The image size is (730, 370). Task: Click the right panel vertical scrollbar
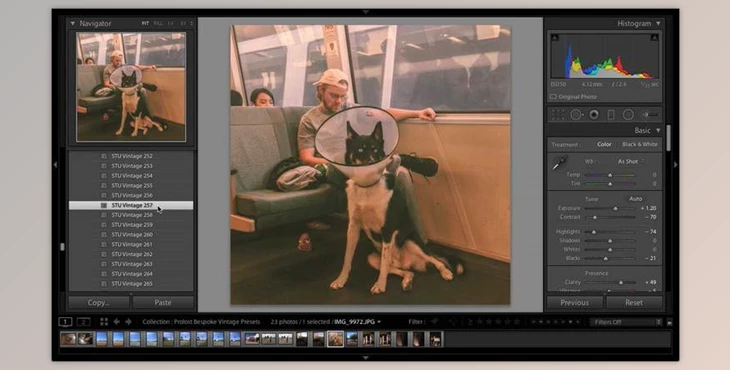click(669, 138)
